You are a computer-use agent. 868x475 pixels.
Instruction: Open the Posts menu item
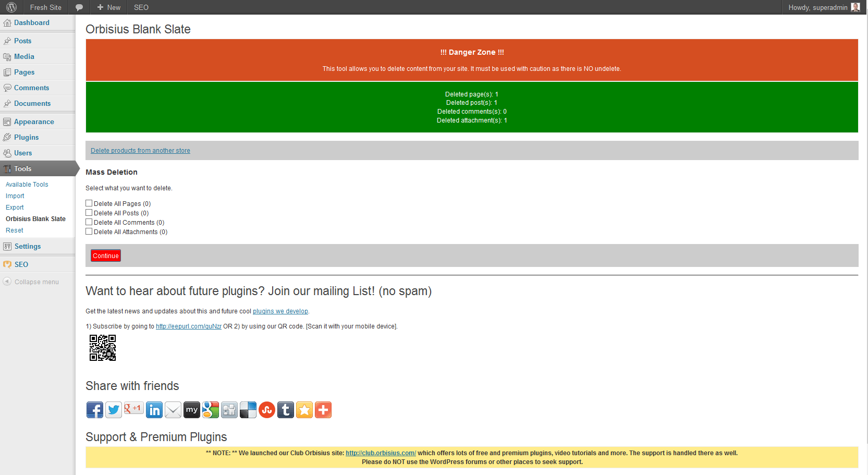click(x=23, y=41)
